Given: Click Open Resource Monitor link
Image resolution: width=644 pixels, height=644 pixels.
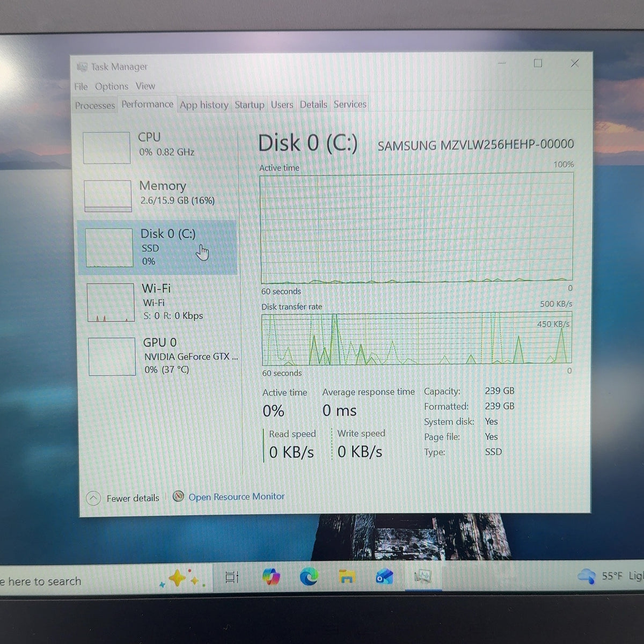Looking at the screenshot, I should coord(237,497).
